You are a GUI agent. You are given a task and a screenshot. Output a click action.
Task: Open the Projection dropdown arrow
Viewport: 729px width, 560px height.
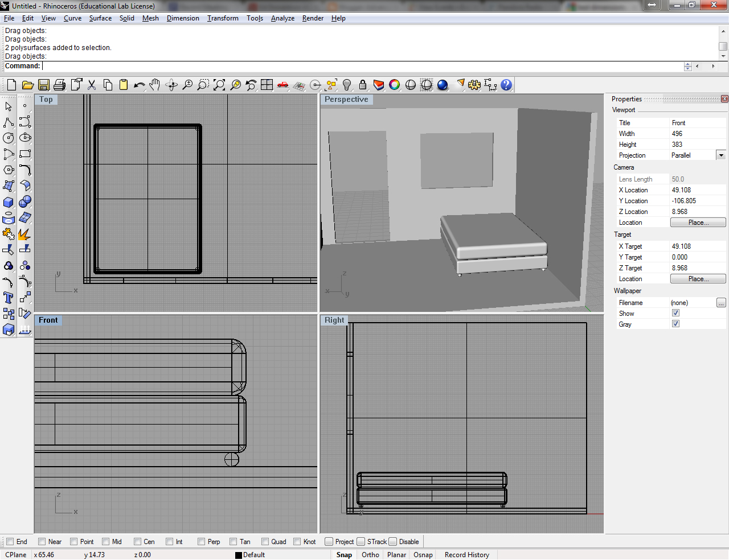tap(721, 155)
